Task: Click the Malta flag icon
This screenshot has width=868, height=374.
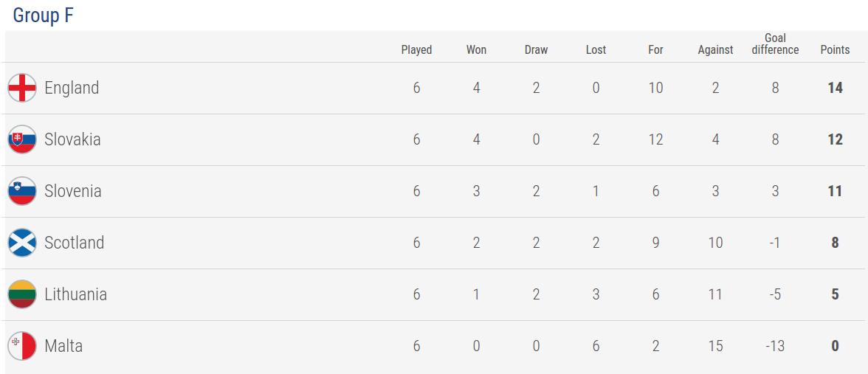Action: [22, 346]
